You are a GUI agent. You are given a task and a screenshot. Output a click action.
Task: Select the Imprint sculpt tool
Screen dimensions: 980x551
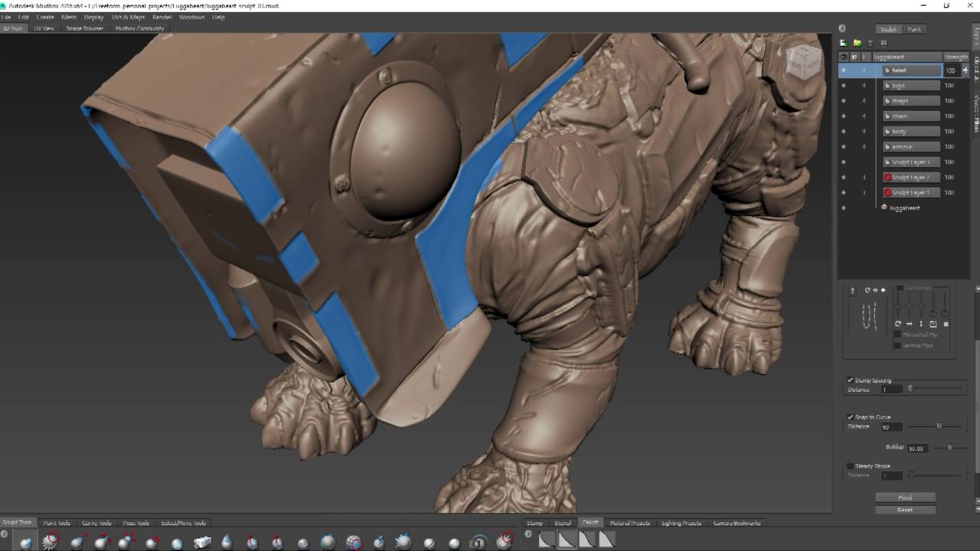[252, 542]
